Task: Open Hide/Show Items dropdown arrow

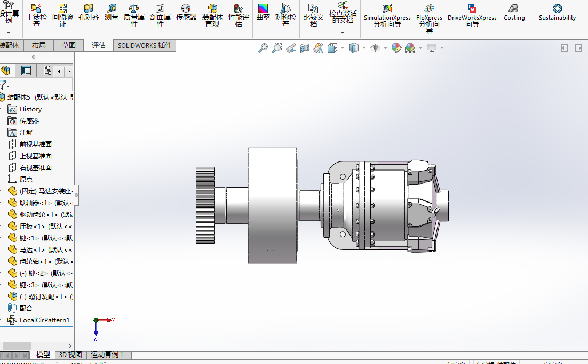Action: (385, 48)
